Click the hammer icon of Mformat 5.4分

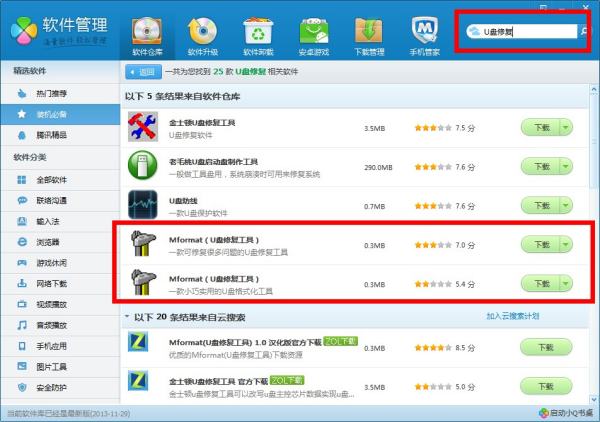[x=143, y=282]
